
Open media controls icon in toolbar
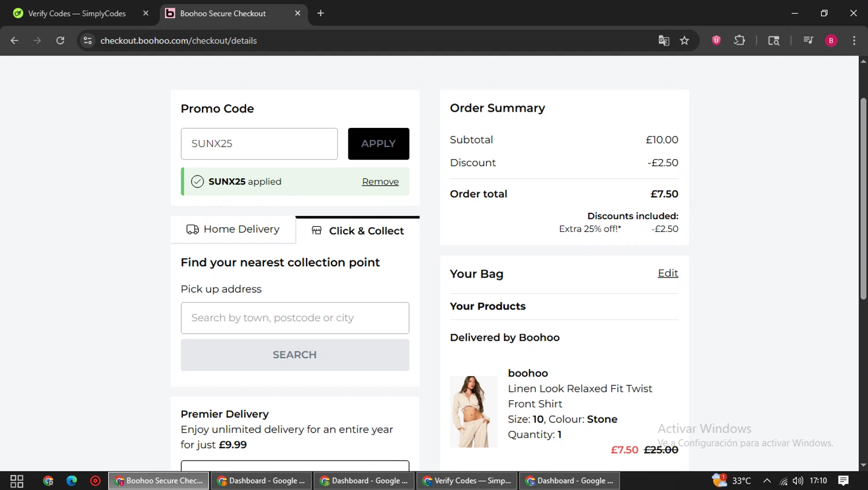pos(808,40)
